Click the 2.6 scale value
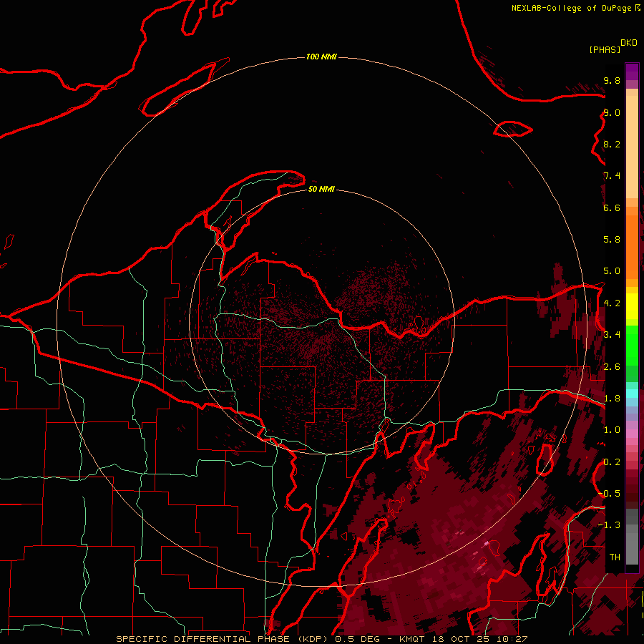The width and height of the screenshot is (644, 644). (612, 367)
